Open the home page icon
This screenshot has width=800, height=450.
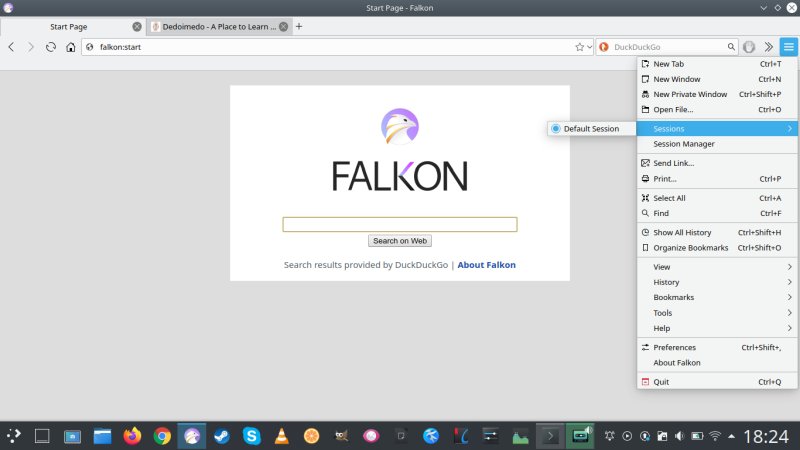[x=70, y=47]
